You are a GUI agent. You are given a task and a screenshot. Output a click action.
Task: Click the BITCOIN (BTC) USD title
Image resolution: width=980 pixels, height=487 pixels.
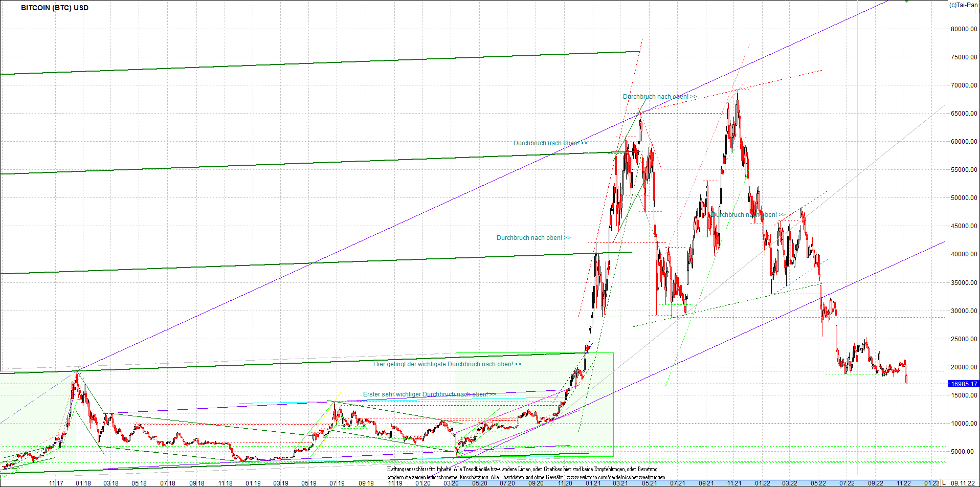pos(55,8)
